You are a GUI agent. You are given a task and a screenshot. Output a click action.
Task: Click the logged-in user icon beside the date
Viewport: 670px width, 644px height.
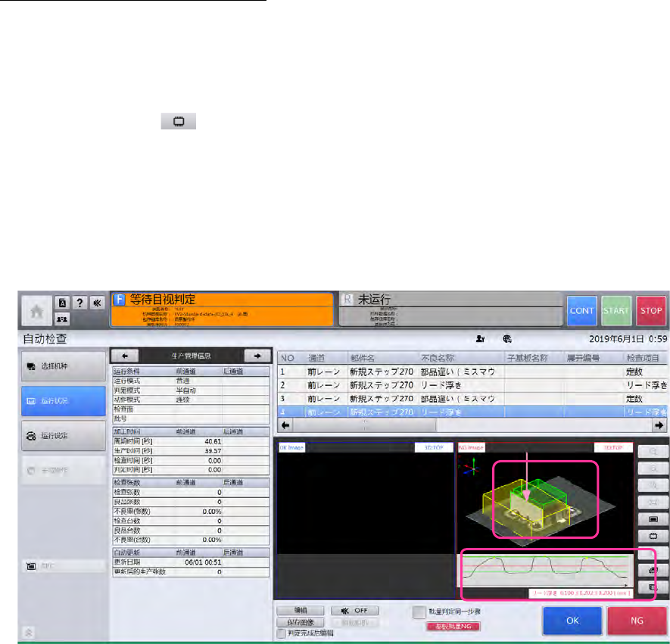point(480,339)
